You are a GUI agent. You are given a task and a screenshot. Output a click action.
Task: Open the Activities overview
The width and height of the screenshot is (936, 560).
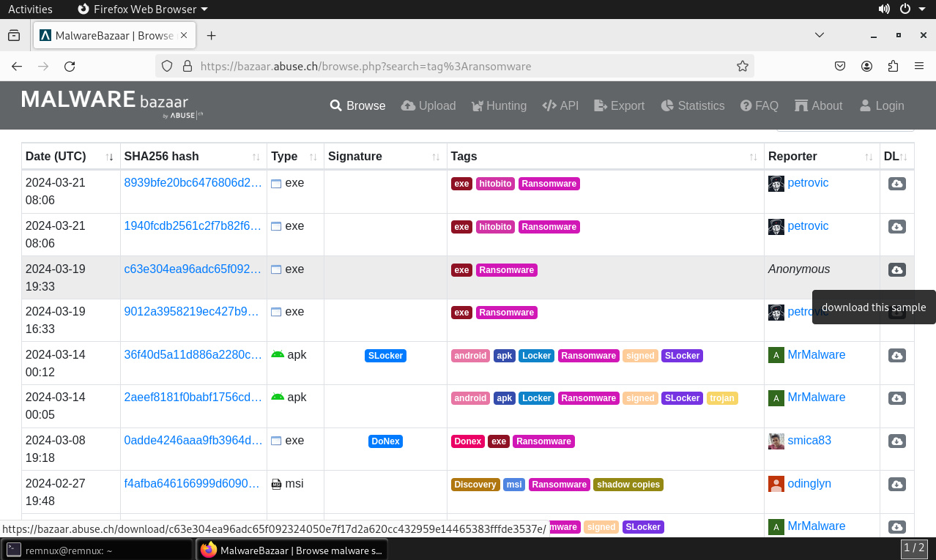click(x=31, y=9)
